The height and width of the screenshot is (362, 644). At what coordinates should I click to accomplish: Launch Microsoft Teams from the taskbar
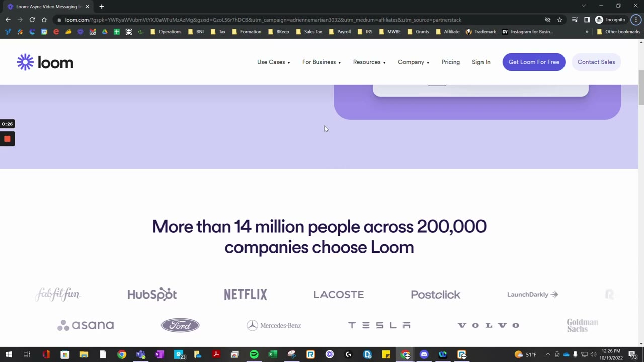(x=140, y=355)
